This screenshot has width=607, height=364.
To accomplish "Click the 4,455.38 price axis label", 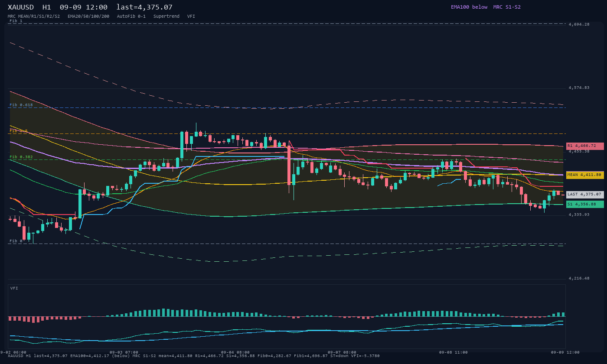I will click(579, 151).
